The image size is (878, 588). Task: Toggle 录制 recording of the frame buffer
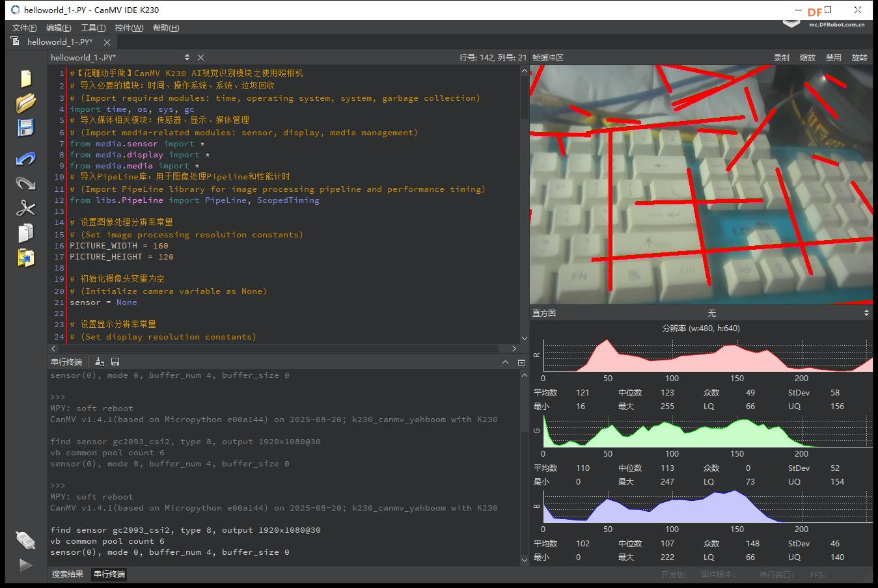pos(781,58)
